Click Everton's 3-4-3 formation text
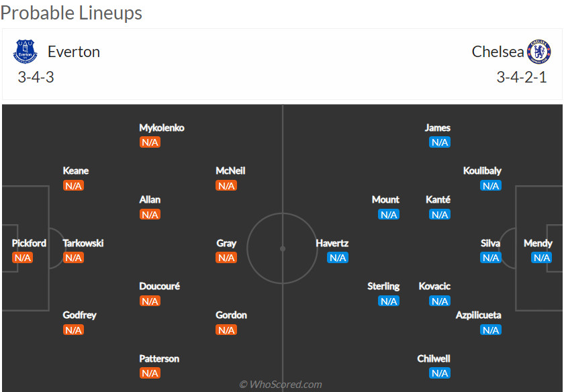The image size is (564, 392). tap(36, 77)
